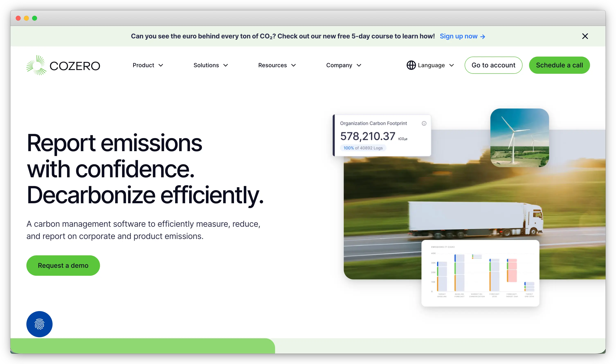The image size is (616, 364).
Task: Click the globe language icon
Action: [x=411, y=65]
